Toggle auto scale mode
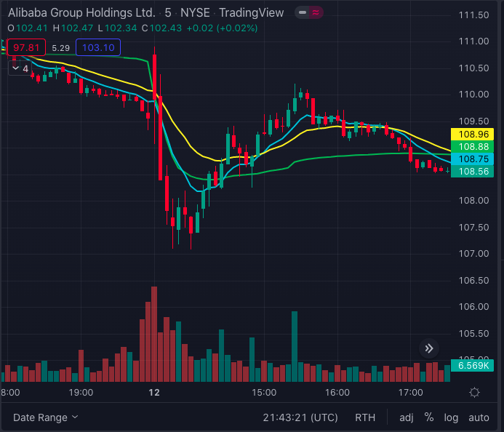Screen dimensions: 504x432 point(479,417)
